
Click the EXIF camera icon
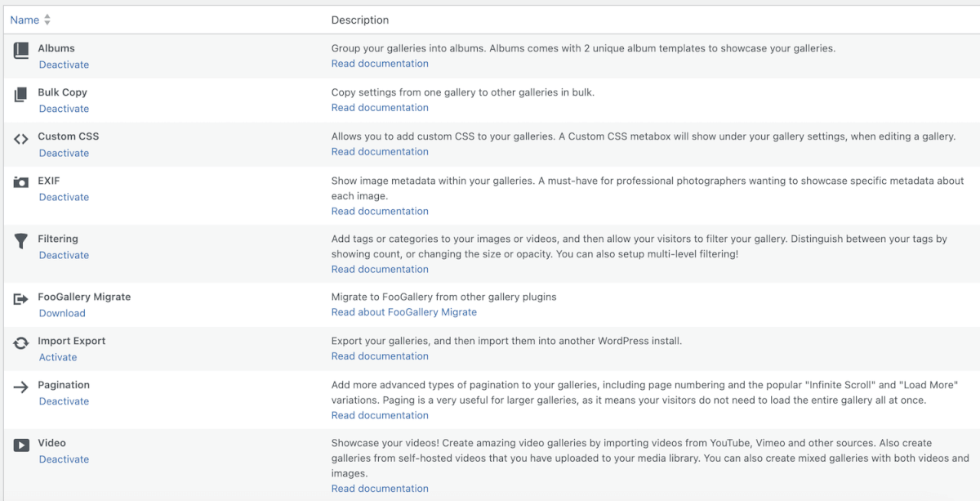tap(21, 182)
